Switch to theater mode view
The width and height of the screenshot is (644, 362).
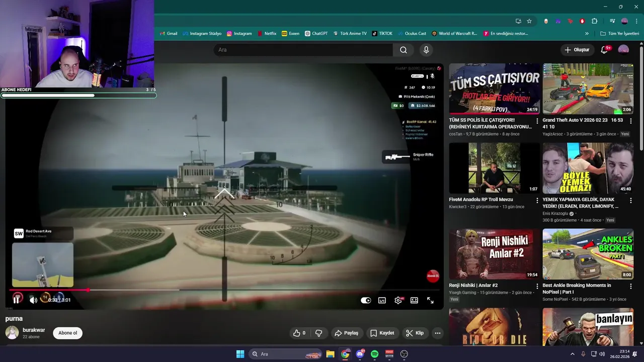click(414, 300)
